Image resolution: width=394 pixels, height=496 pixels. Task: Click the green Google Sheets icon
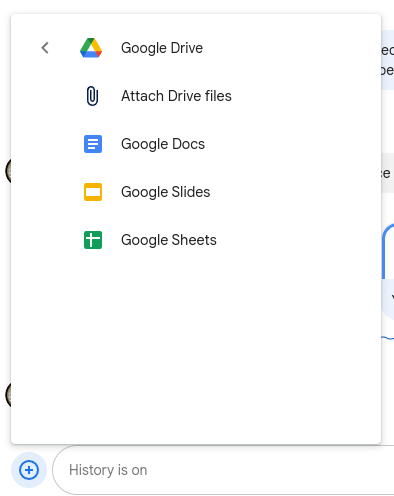pos(93,240)
